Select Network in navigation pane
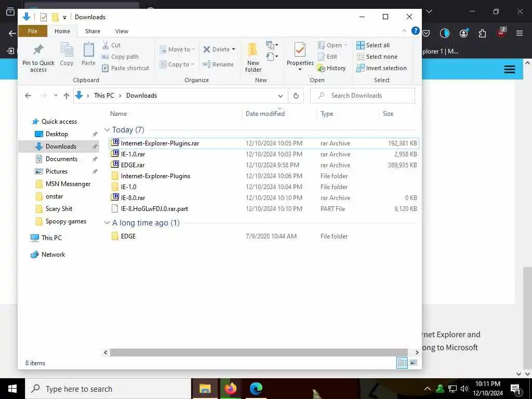This screenshot has height=399, width=532. (x=53, y=255)
